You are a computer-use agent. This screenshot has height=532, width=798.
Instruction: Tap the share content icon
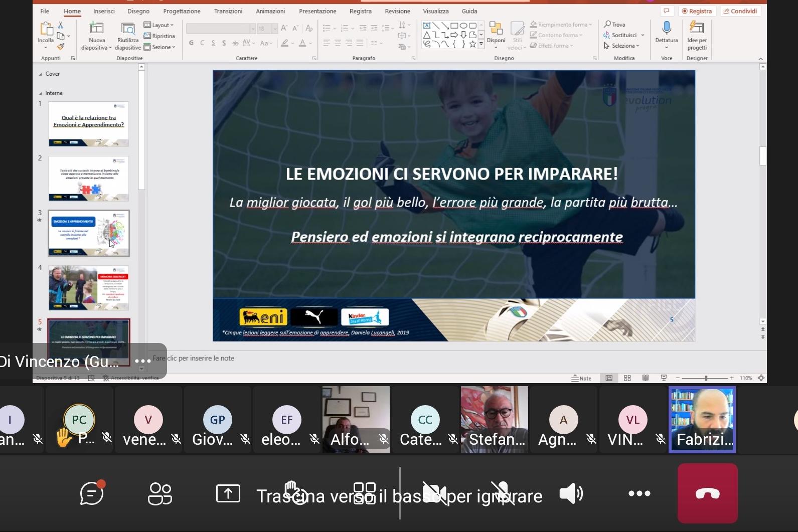228,494
